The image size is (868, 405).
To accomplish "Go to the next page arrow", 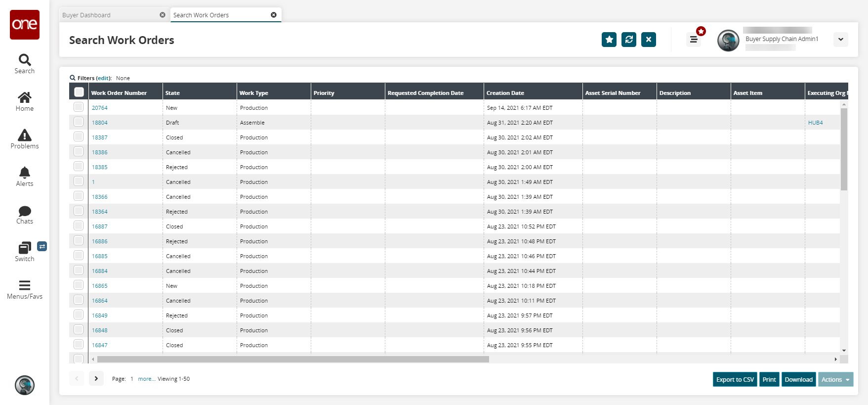I will (96, 378).
